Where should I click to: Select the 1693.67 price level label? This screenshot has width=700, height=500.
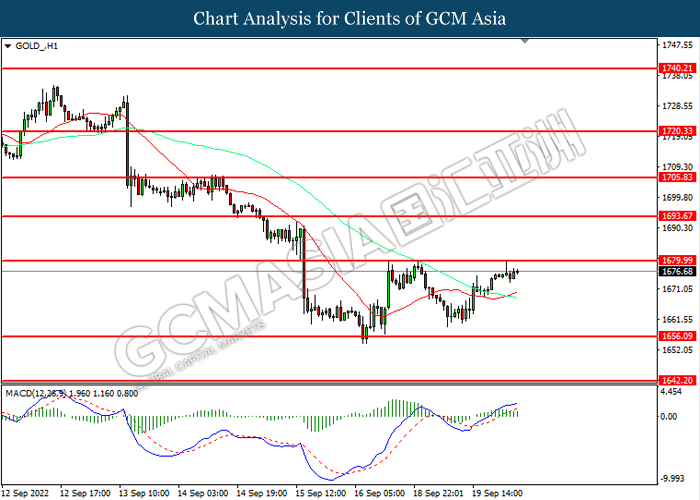click(677, 216)
